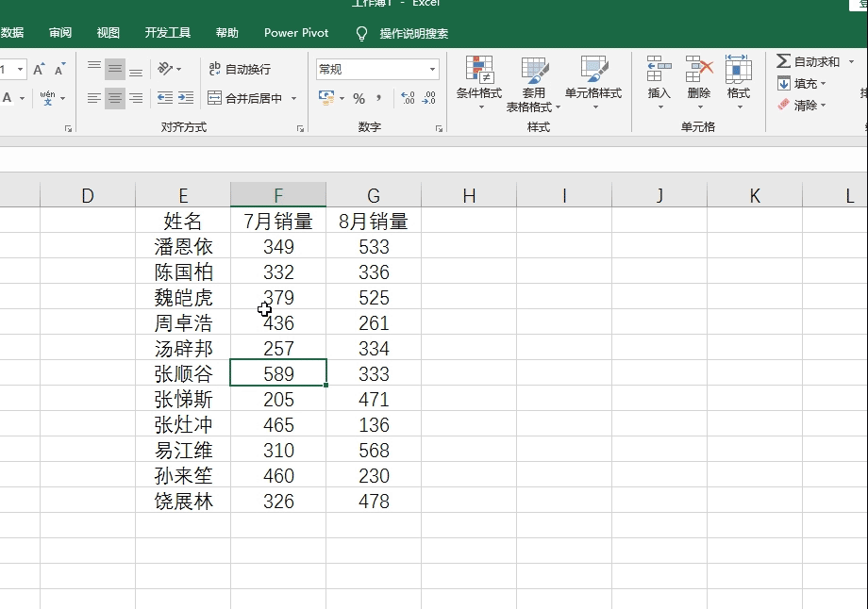Switch to 帮助 tab
Viewport: 868px width, 609px height.
pyautogui.click(x=227, y=33)
